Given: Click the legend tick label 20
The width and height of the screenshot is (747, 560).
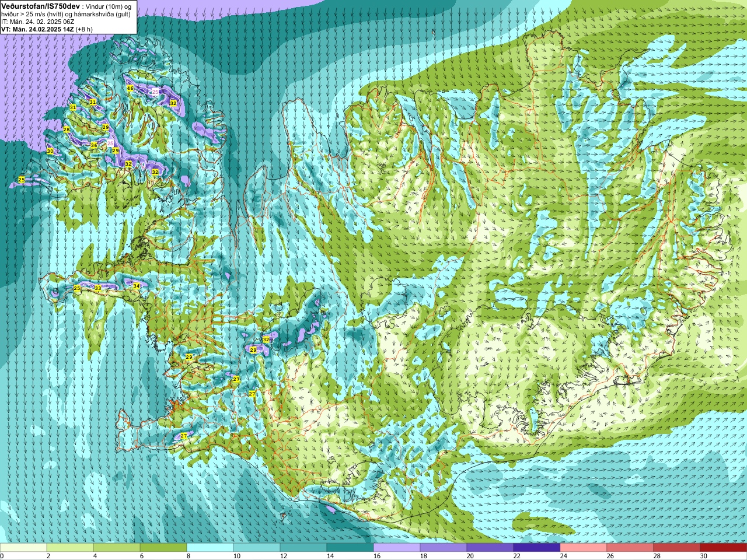Looking at the screenshot, I should 470,556.
